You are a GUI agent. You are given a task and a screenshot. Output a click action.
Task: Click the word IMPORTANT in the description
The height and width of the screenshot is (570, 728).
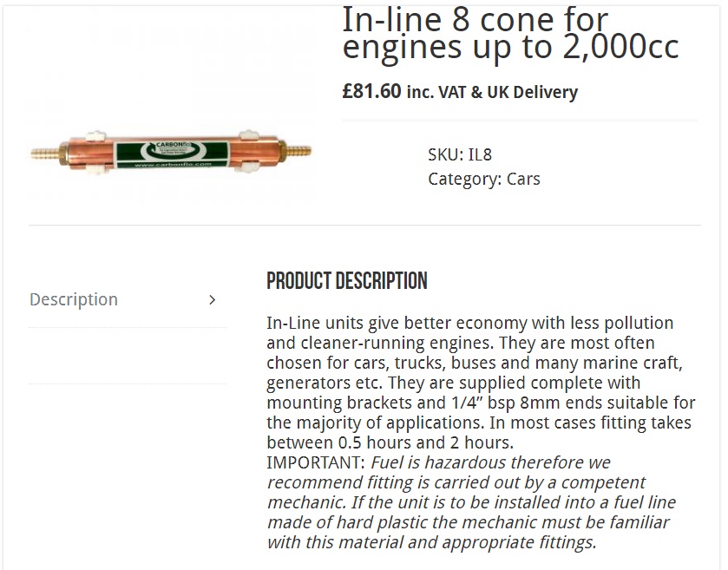316,462
